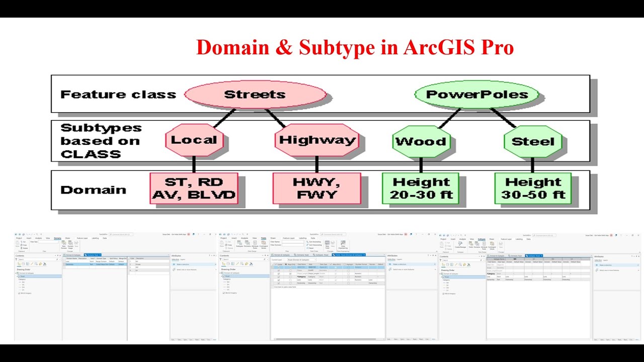Collapse Road layer node in Subtypes window Contents
Viewport: 644px width, 362px height.
(x=441, y=277)
